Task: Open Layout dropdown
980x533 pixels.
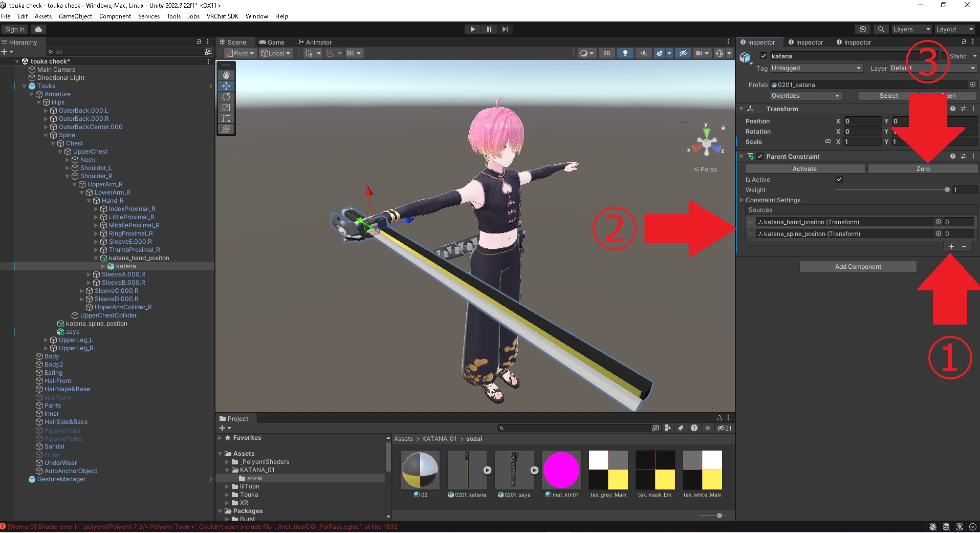Action: (955, 29)
